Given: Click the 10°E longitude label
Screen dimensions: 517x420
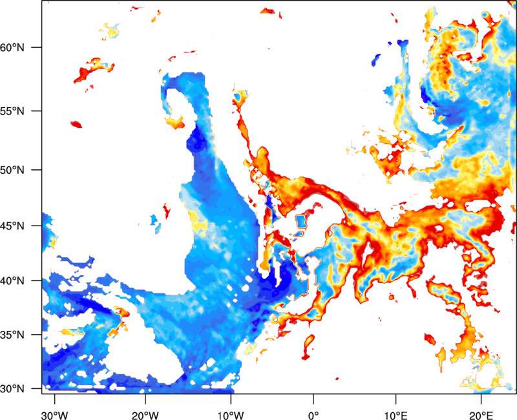Looking at the screenshot, I should 396,415.
